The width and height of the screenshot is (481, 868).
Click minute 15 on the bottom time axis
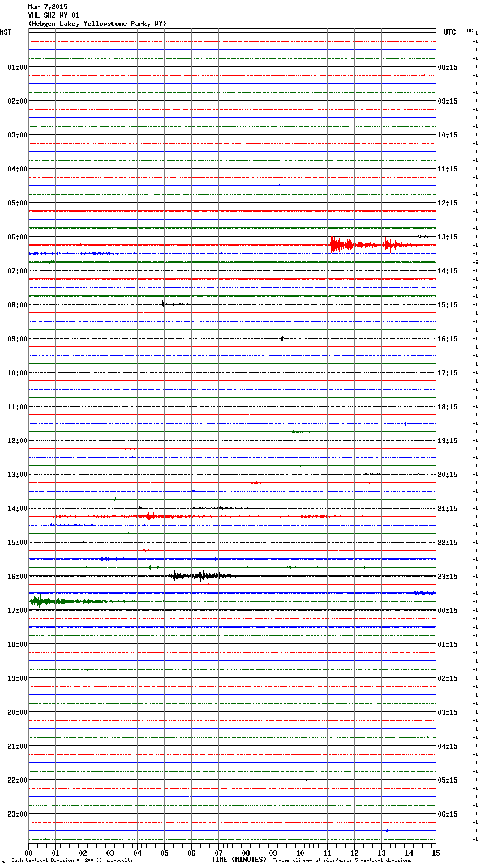click(436, 853)
